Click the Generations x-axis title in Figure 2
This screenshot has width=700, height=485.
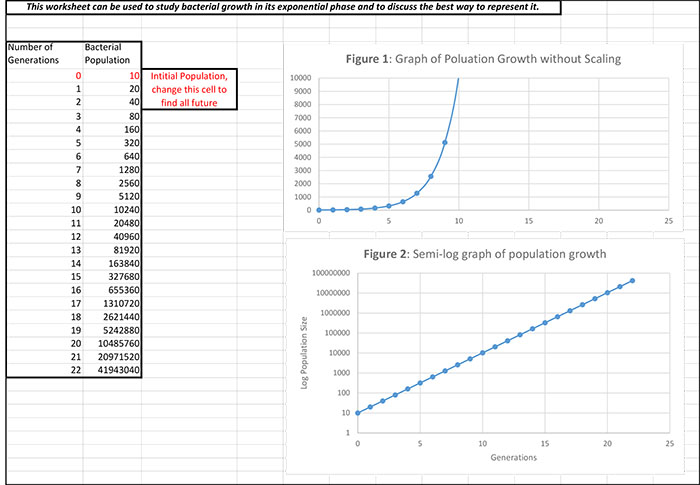495,458
